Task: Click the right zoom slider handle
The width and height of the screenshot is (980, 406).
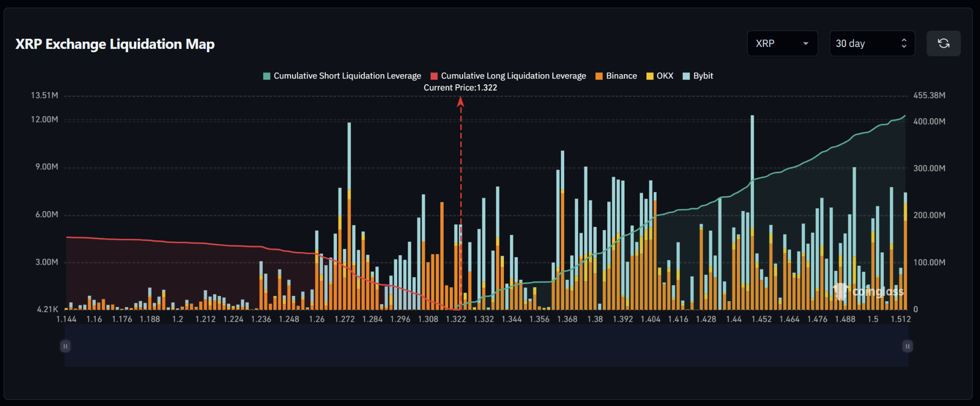Action: coord(907,346)
